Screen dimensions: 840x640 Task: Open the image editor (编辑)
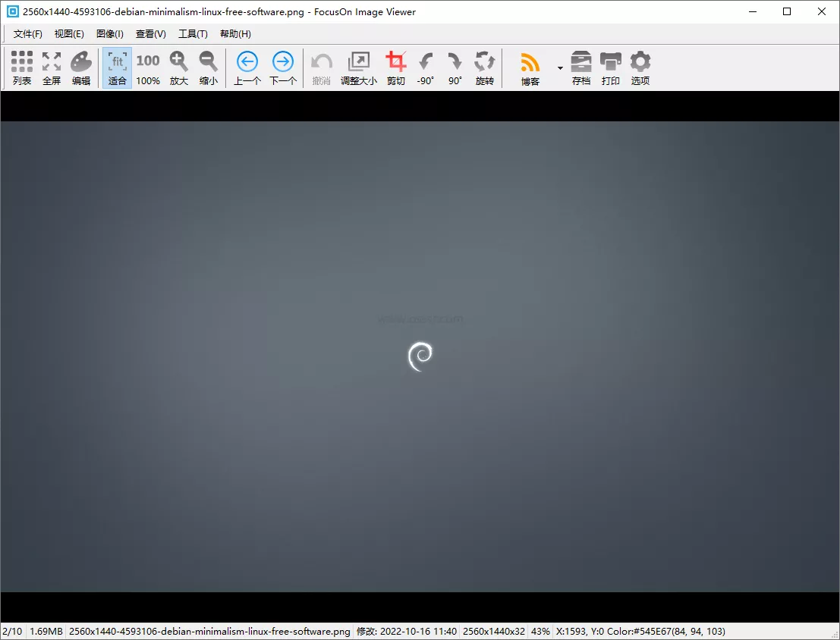[x=81, y=68]
